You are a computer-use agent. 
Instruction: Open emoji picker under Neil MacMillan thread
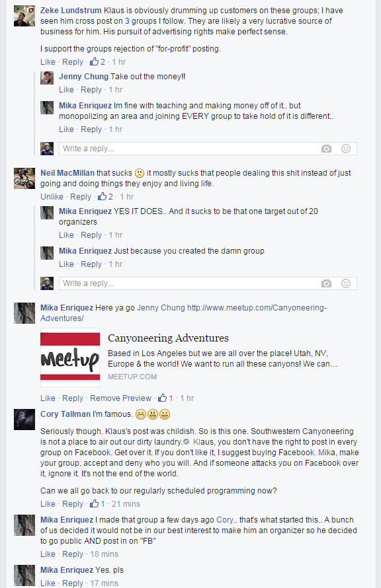(x=346, y=283)
